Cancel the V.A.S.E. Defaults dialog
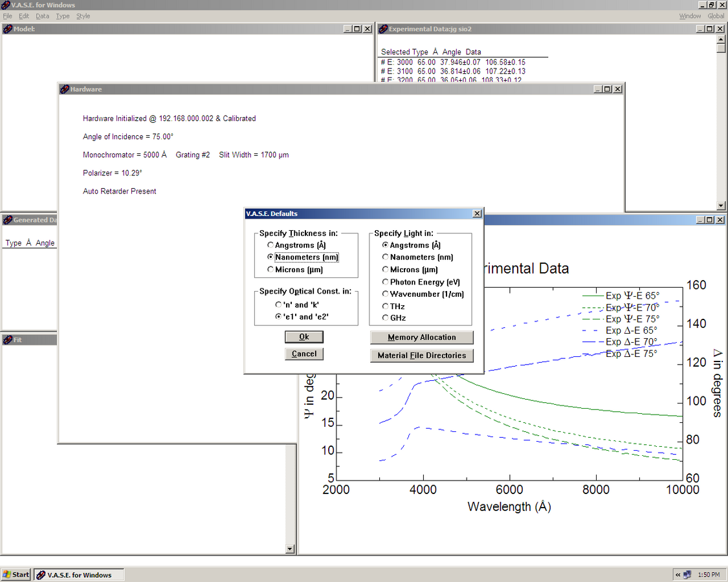Viewport: 728px width, 582px height. [304, 354]
